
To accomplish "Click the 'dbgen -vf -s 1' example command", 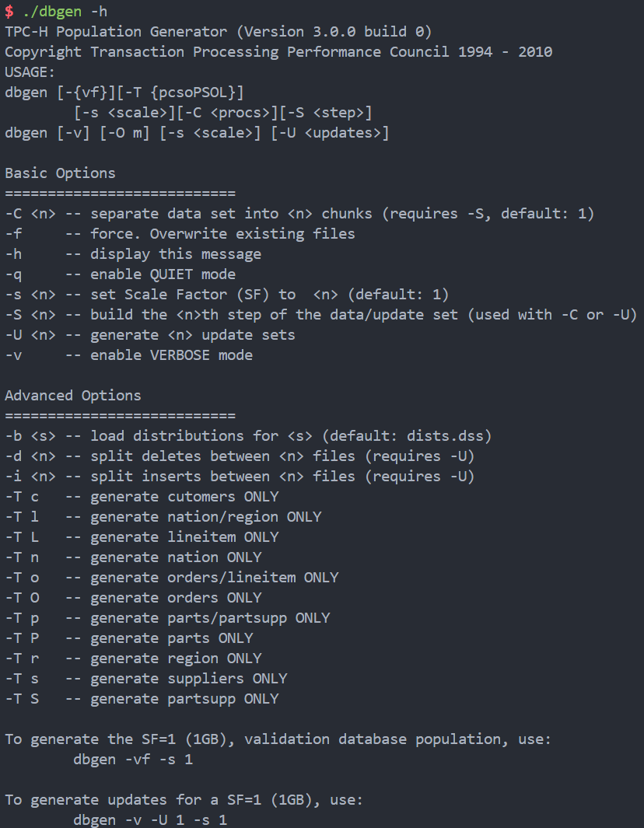I will 133,760.
